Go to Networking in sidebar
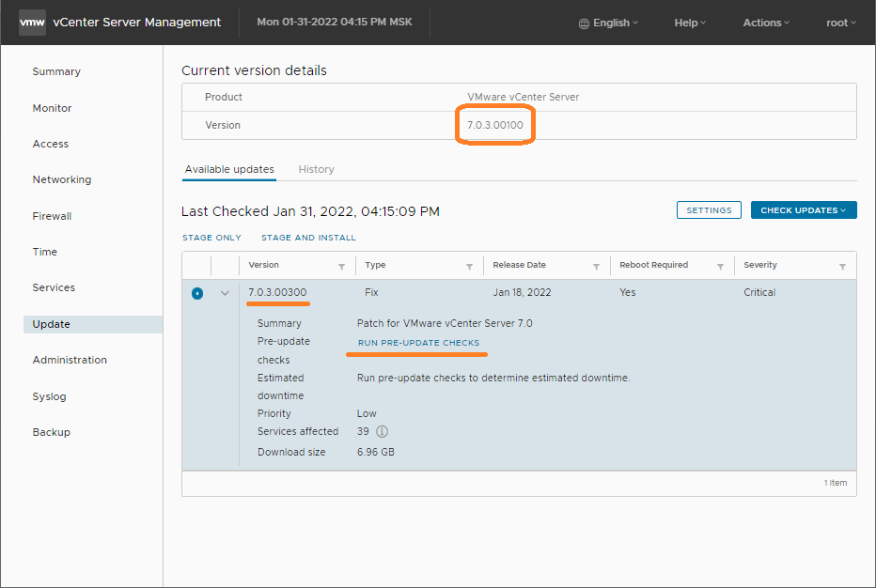 click(x=61, y=179)
